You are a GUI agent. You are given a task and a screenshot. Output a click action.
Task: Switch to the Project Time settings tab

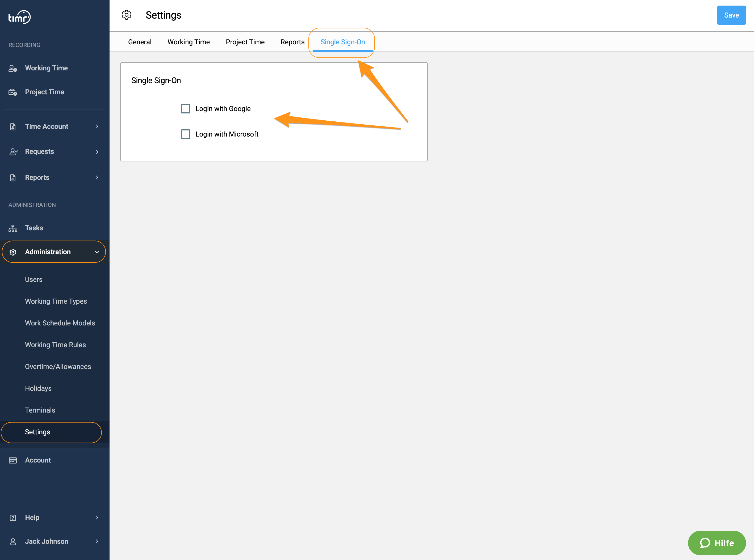pyautogui.click(x=245, y=42)
